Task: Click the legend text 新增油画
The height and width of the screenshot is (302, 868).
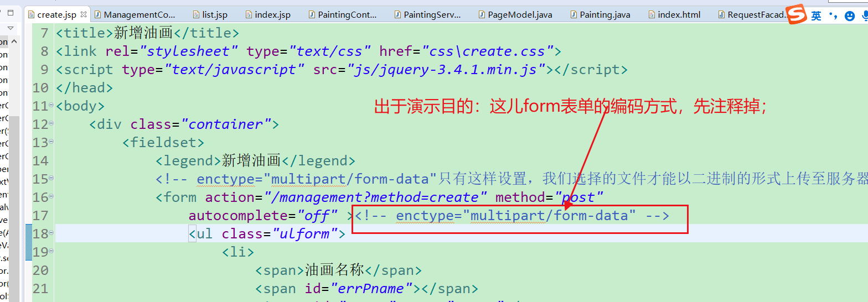Action: [x=251, y=161]
